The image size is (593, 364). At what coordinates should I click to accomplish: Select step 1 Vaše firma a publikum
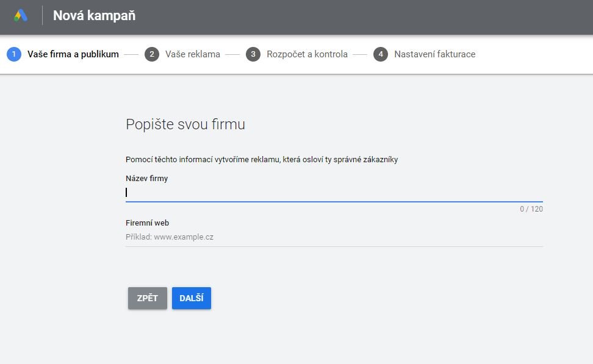63,54
